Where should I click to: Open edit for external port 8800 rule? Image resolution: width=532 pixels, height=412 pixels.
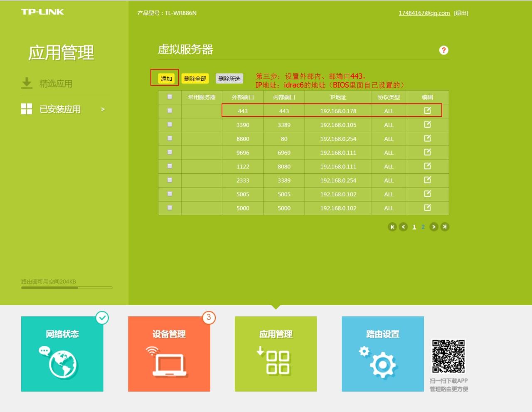(427, 138)
